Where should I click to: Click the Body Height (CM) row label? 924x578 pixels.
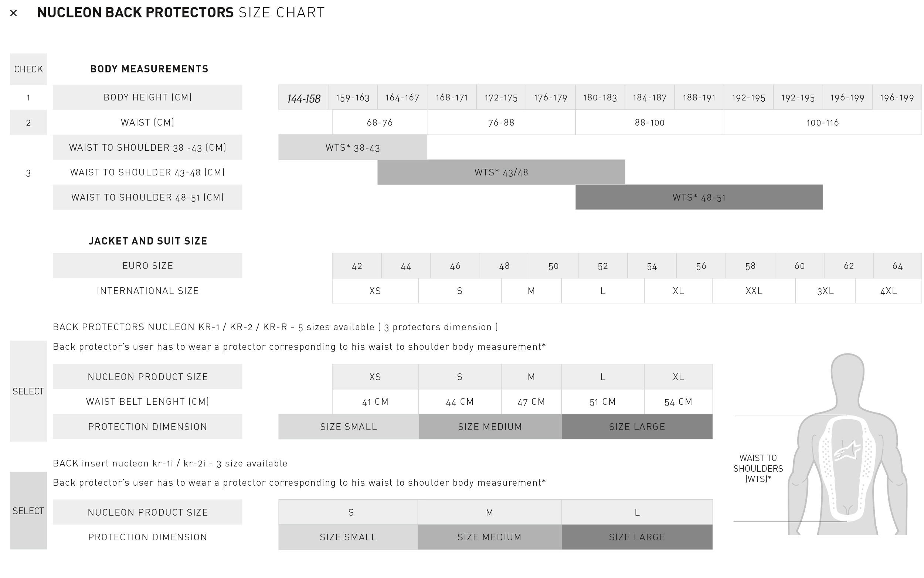(x=147, y=98)
